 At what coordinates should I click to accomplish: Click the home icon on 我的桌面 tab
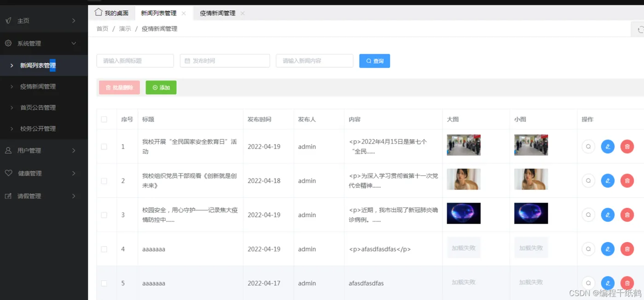click(98, 12)
